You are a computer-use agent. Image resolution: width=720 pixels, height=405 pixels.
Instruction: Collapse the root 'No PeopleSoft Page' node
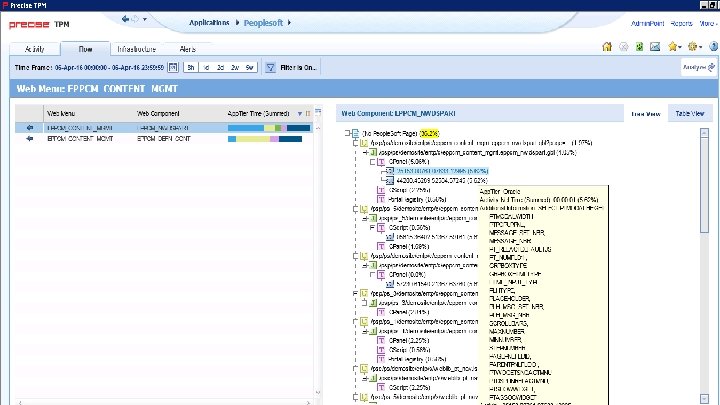pos(348,133)
